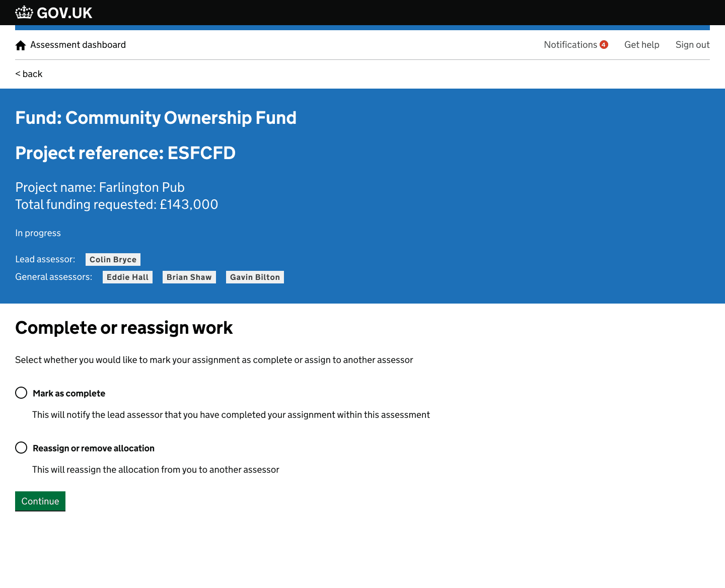The height and width of the screenshot is (588, 725).
Task: Click the home icon beside Assessment dashboard
Action: click(21, 45)
